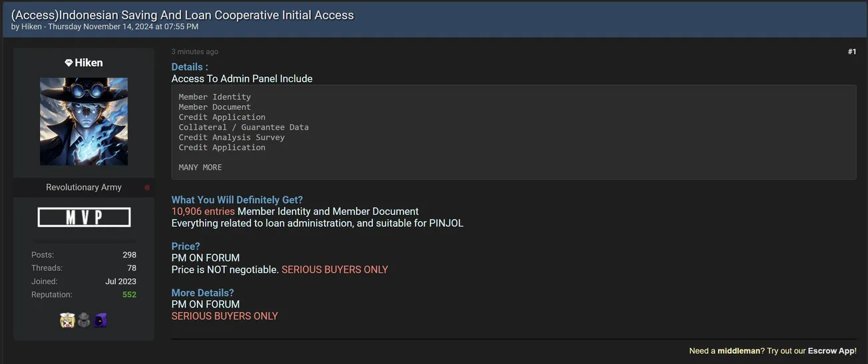Viewport: 868px width, 364px height.
Task: Click the red offline status dot
Action: pos(147,188)
